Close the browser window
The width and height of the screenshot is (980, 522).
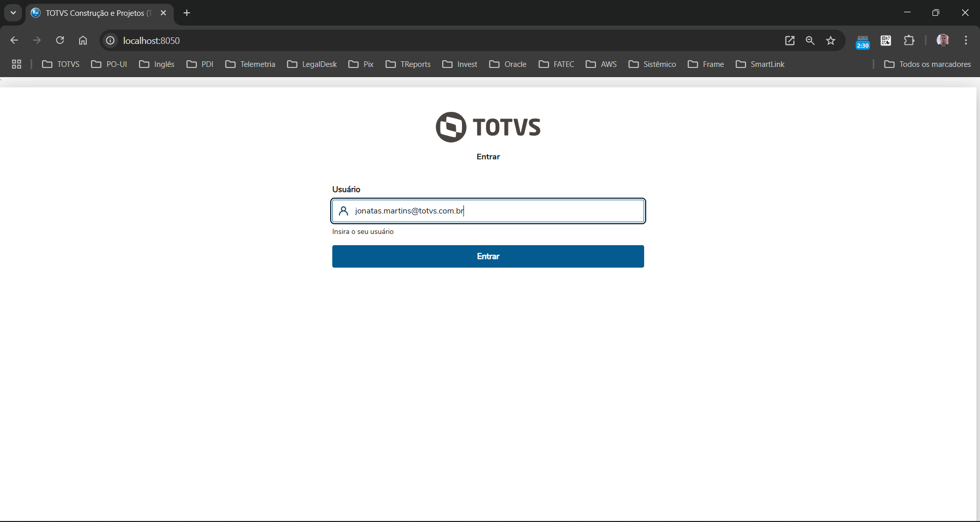point(965,13)
